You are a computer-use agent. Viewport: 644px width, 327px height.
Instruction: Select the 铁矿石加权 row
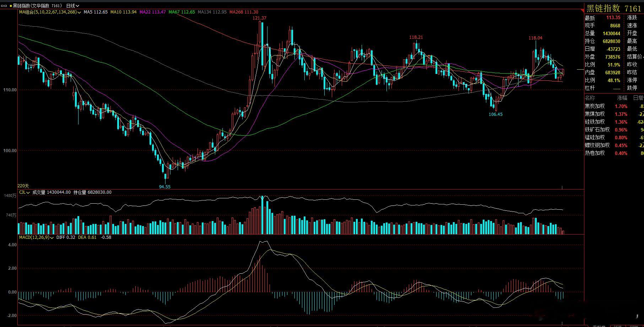pos(614,130)
